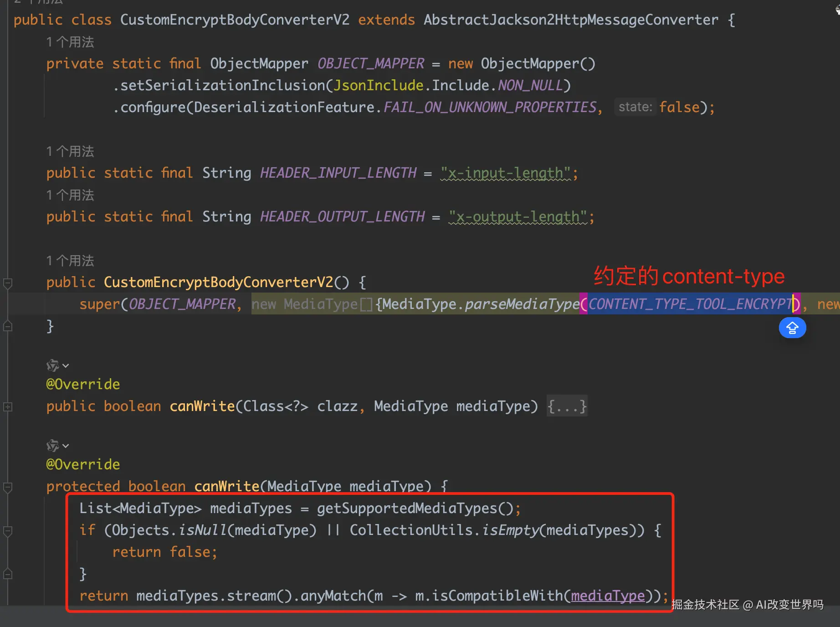Click the "return false;" statement
840x627 pixels.
pos(165,552)
